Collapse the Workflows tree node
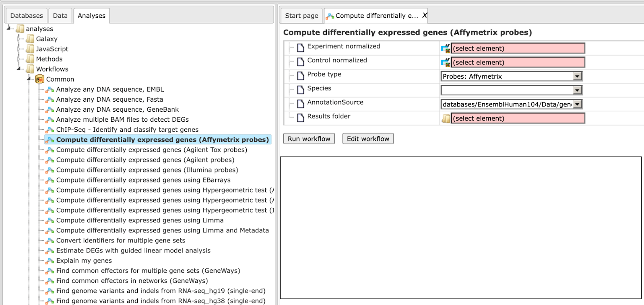644x305 pixels. pos(19,69)
